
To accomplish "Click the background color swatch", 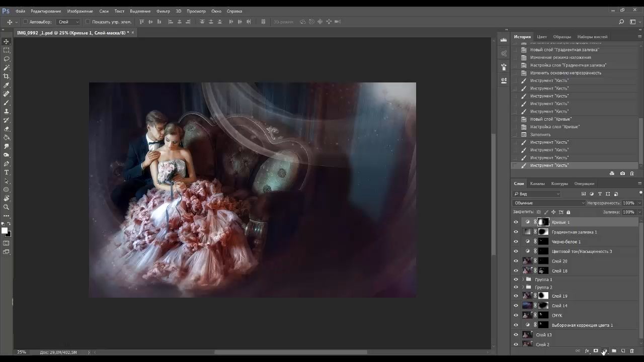I will tap(9, 234).
